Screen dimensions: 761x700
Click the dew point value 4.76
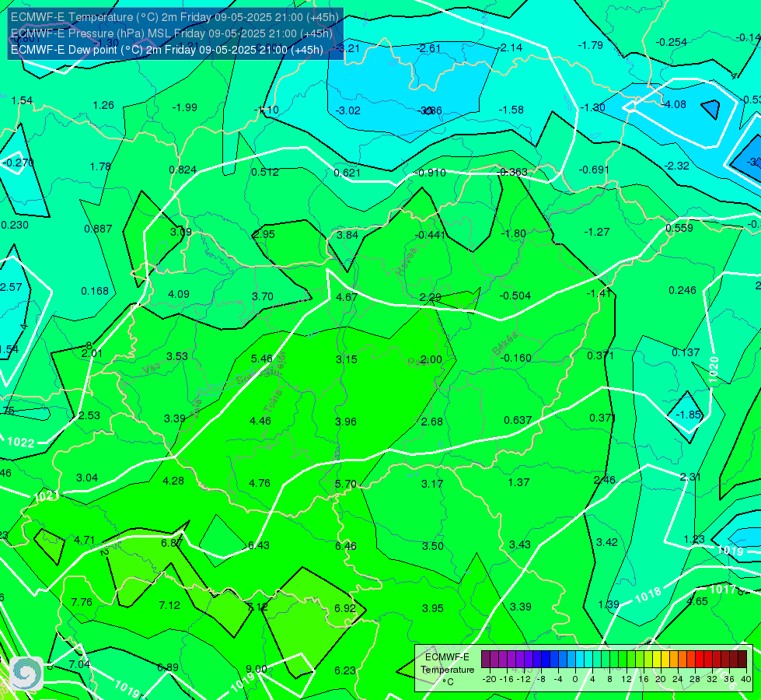click(260, 483)
